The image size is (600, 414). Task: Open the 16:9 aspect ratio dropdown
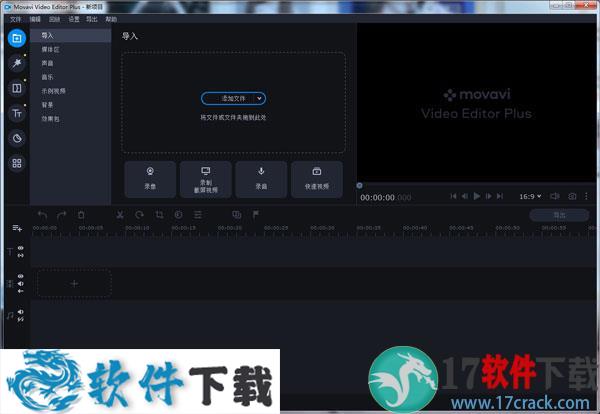point(530,196)
